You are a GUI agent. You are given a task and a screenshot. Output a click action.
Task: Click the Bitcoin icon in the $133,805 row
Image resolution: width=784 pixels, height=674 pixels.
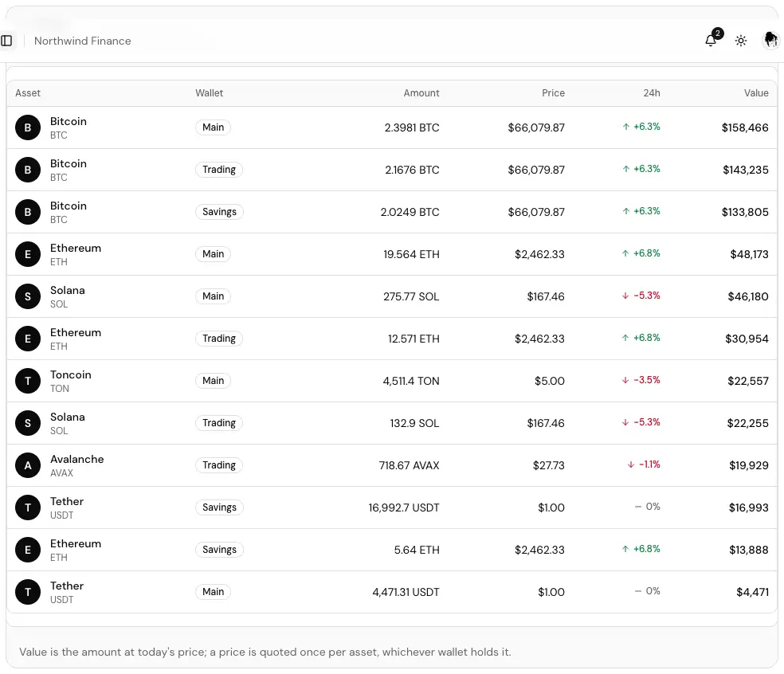coord(28,212)
